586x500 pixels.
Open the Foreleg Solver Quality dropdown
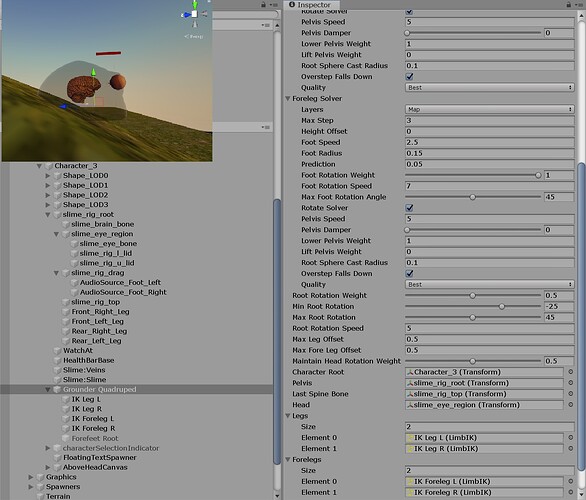tap(490, 284)
